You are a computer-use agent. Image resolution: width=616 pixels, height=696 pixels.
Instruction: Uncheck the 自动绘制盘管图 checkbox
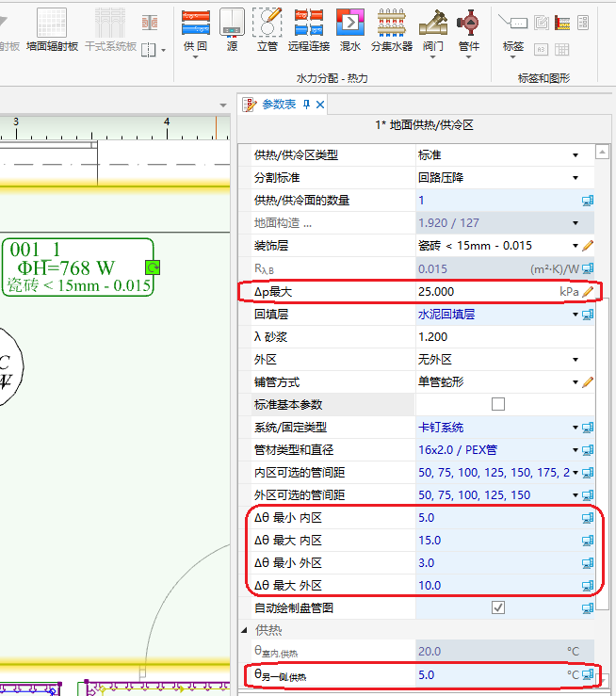pos(498,607)
